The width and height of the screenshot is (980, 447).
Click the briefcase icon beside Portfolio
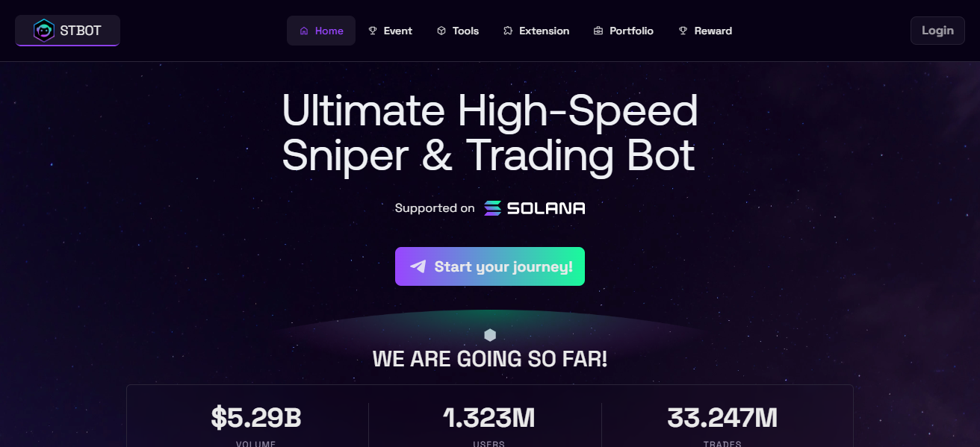[598, 31]
